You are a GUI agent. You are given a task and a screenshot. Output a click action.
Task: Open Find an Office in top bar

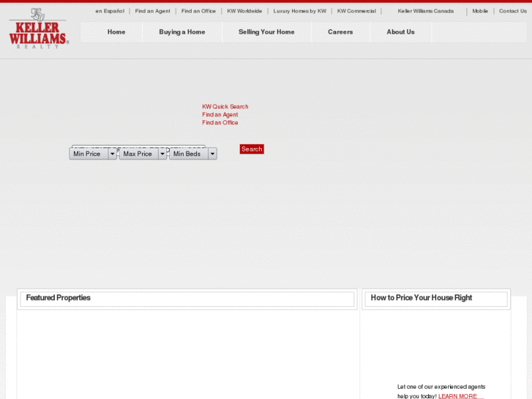coord(198,11)
